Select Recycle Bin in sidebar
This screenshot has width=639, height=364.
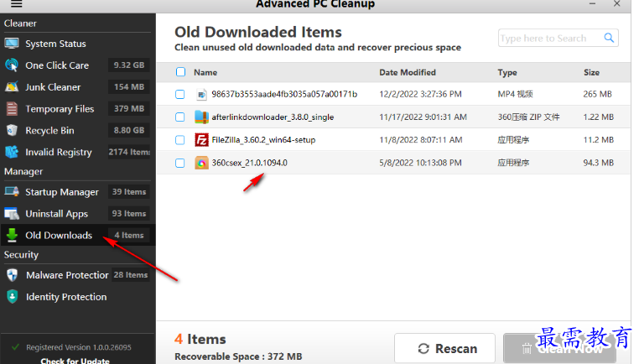pyautogui.click(x=77, y=131)
